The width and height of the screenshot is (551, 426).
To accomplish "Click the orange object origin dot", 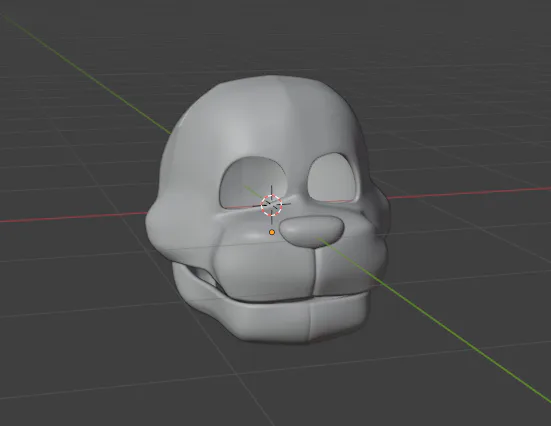I will (x=272, y=232).
